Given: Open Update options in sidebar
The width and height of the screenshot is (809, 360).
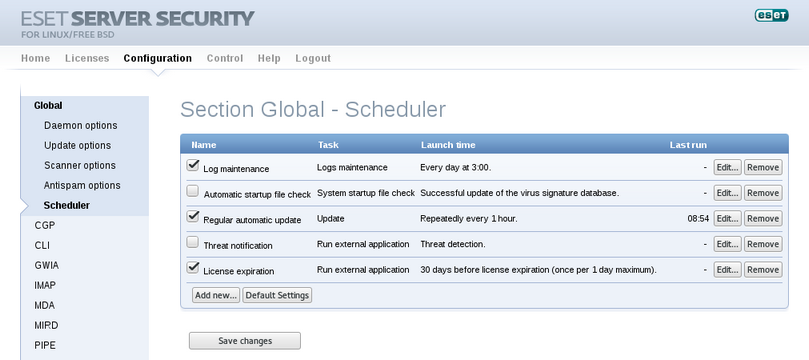Looking at the screenshot, I should tap(77, 145).
